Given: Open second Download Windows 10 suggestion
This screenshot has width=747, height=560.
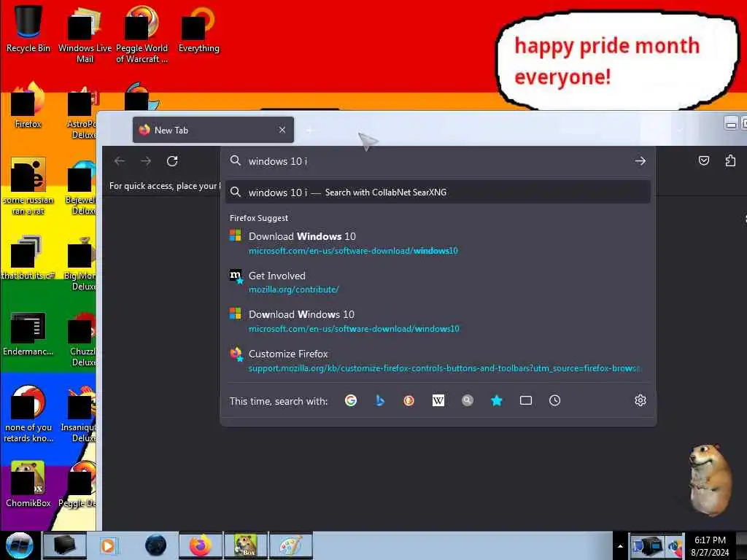Looking at the screenshot, I should pyautogui.click(x=438, y=321).
